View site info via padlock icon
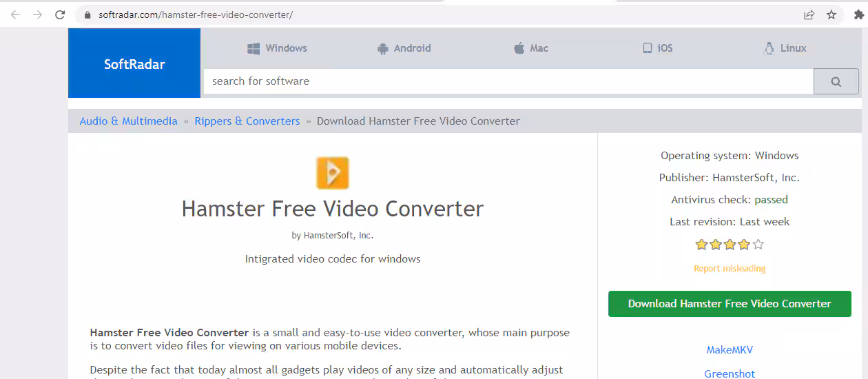This screenshot has width=868, height=379. 87,14
